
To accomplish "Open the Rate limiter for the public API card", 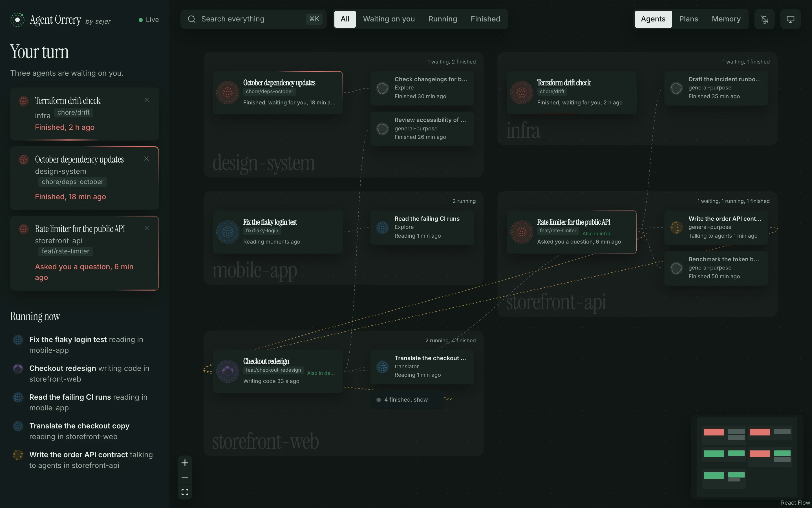I will [85, 253].
